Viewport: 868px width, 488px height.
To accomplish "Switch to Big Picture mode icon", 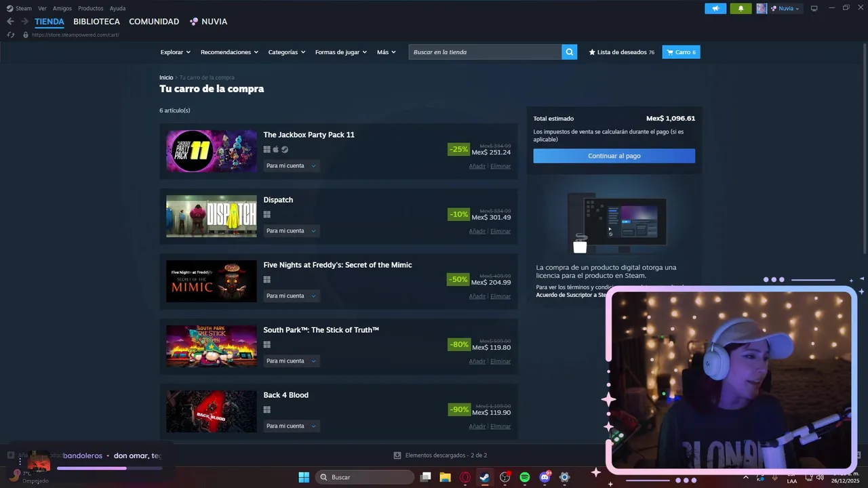I will [x=814, y=8].
